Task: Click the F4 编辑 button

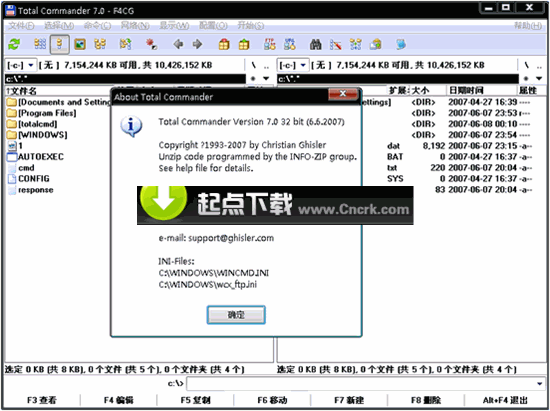Action: pyautogui.click(x=119, y=400)
